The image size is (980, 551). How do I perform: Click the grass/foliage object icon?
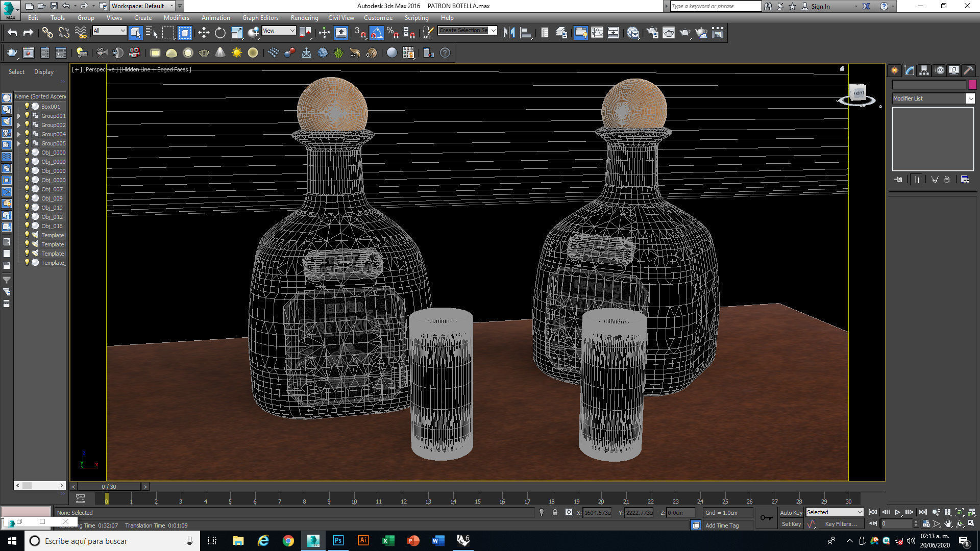pos(339,53)
